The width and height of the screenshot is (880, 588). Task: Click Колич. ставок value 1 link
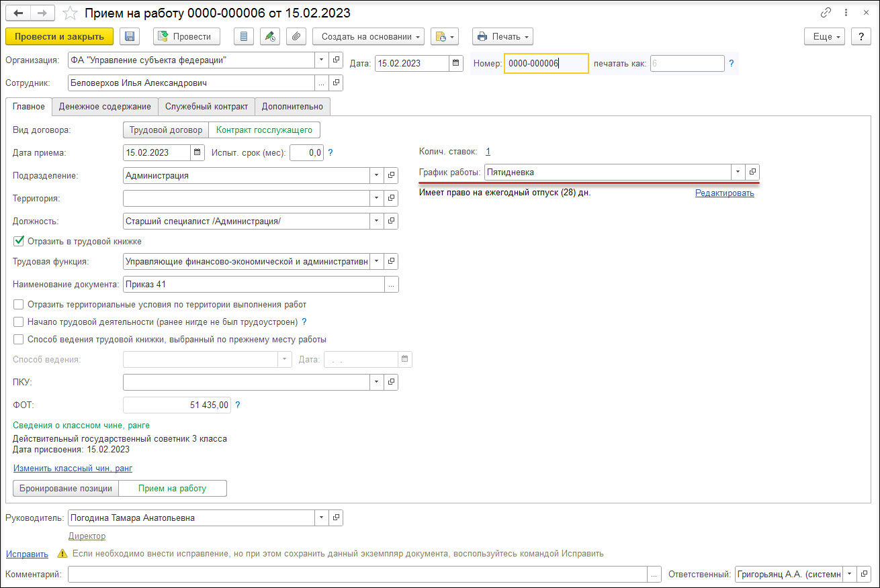click(488, 152)
